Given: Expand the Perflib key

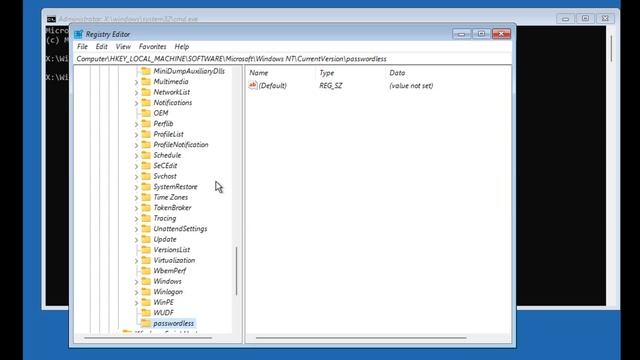Looking at the screenshot, I should [136, 124].
